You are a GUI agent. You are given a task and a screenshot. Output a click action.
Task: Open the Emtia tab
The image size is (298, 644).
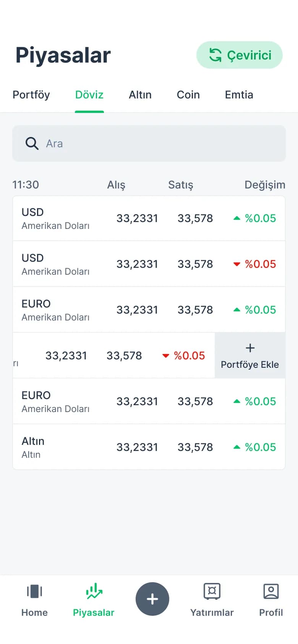point(239,95)
